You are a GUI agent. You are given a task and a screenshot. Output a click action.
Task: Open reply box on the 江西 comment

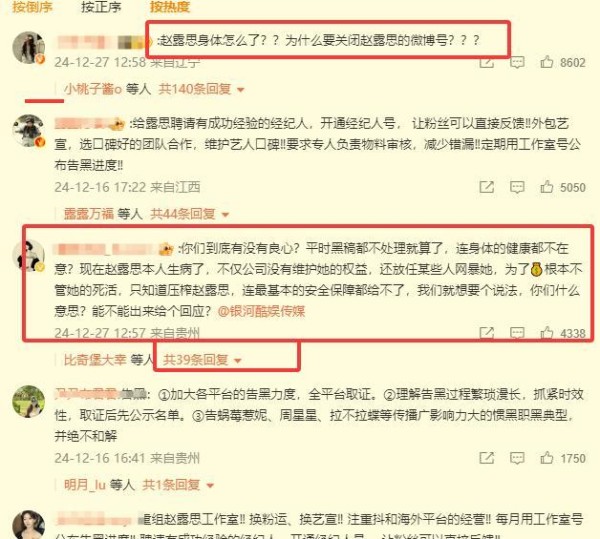(517, 187)
